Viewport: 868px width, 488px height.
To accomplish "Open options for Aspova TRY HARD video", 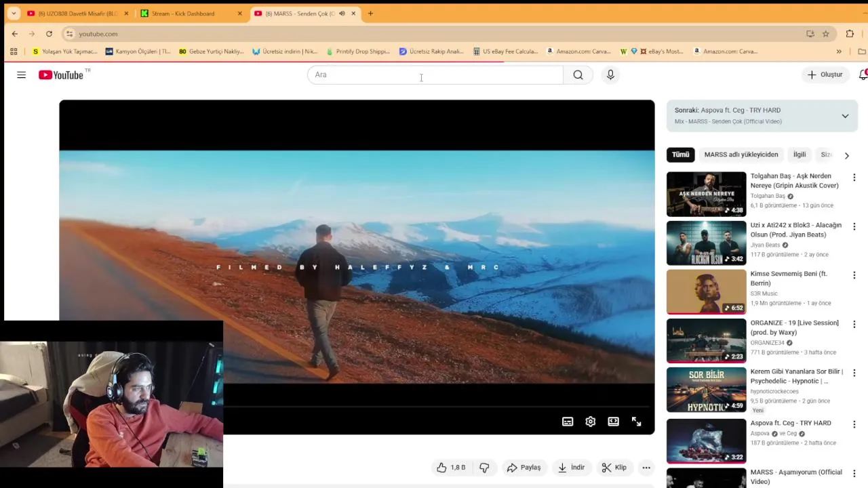I will coord(854,424).
